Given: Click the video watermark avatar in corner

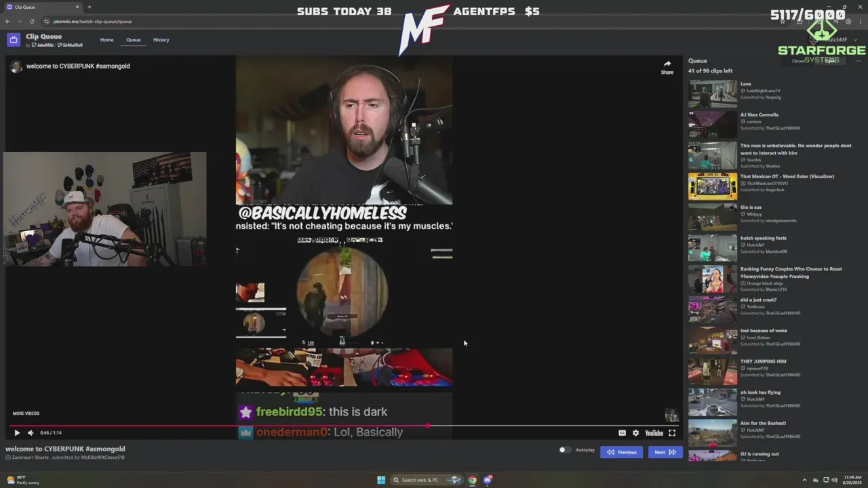Looking at the screenshot, I should (671, 415).
